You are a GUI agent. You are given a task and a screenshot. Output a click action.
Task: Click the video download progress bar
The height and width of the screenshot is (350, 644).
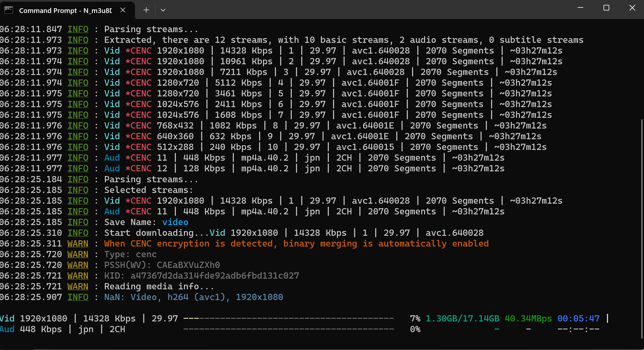[288, 319]
